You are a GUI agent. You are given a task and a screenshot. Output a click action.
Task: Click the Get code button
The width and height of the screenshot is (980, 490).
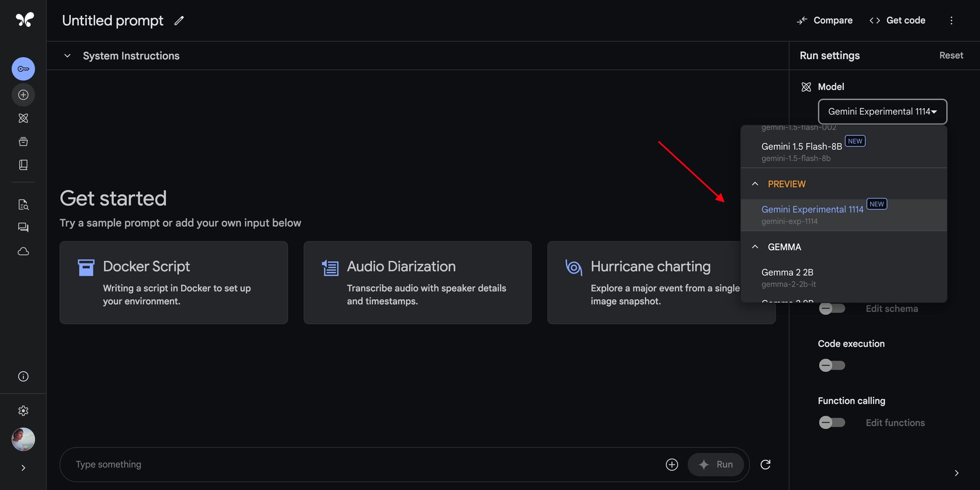coord(897,21)
